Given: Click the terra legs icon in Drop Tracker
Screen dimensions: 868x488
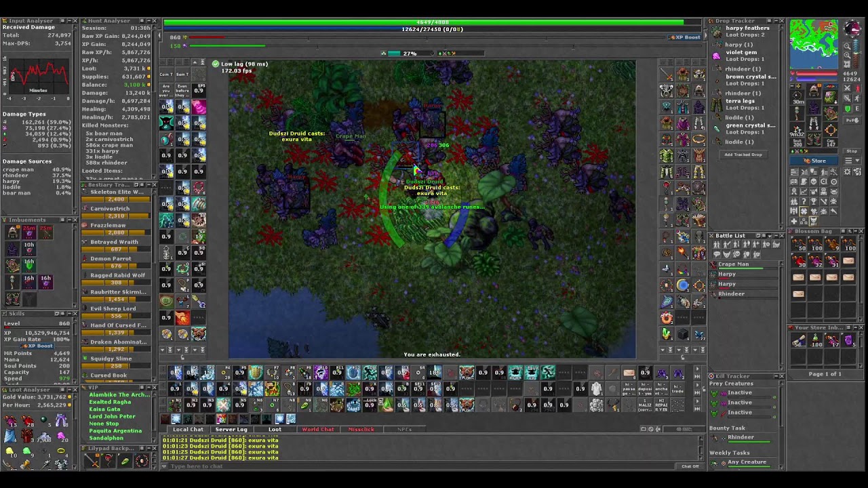Looking at the screenshot, I should click(x=717, y=104).
